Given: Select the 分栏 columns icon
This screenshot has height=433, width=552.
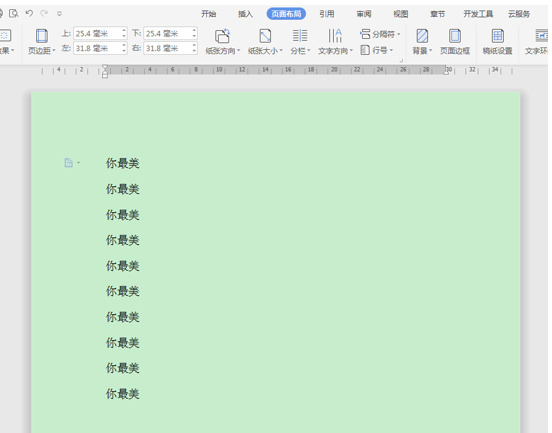Looking at the screenshot, I should coord(300,36).
